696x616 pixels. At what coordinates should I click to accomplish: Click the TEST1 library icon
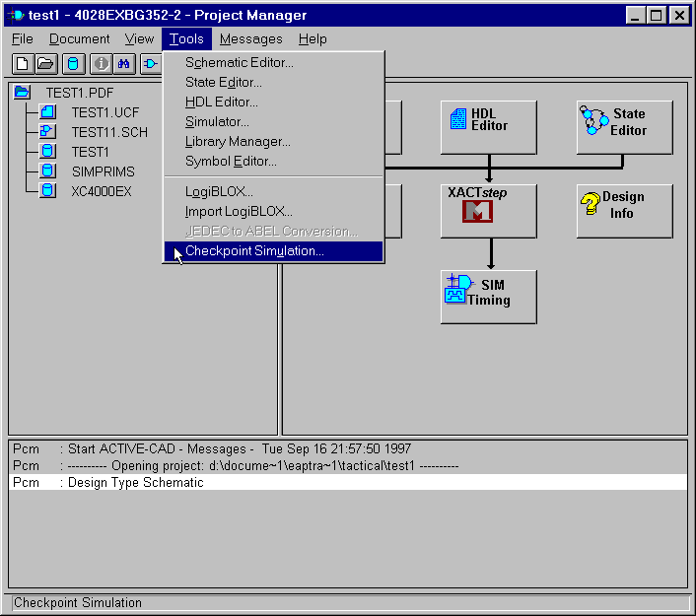click(48, 152)
